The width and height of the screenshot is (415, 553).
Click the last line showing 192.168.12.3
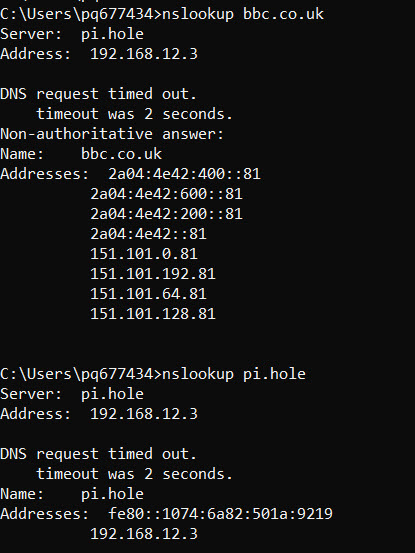click(144, 534)
